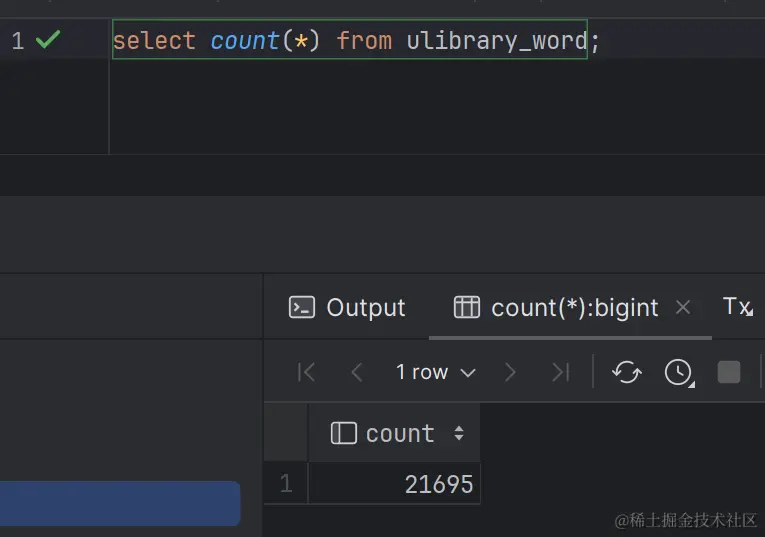Select result row number 1
Viewport: 765px width, 537px height.
pyautogui.click(x=286, y=484)
